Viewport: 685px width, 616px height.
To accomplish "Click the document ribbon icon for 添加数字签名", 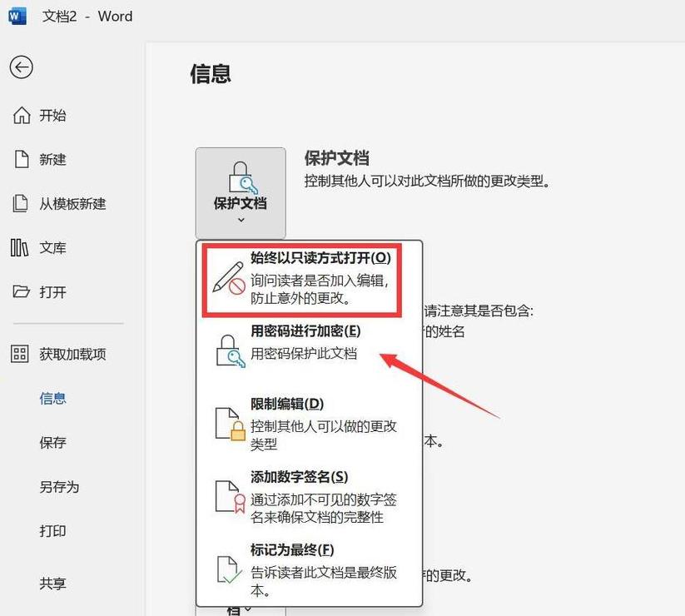I will 230,497.
